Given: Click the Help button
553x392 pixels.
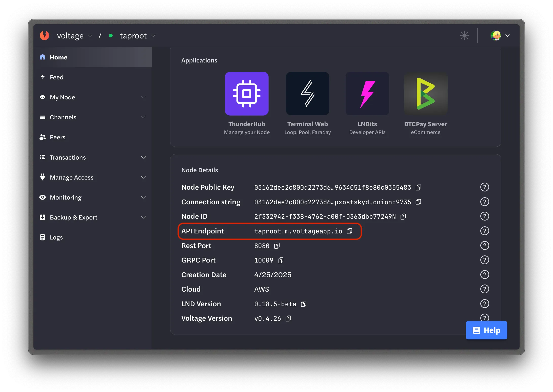Looking at the screenshot, I should (486, 330).
